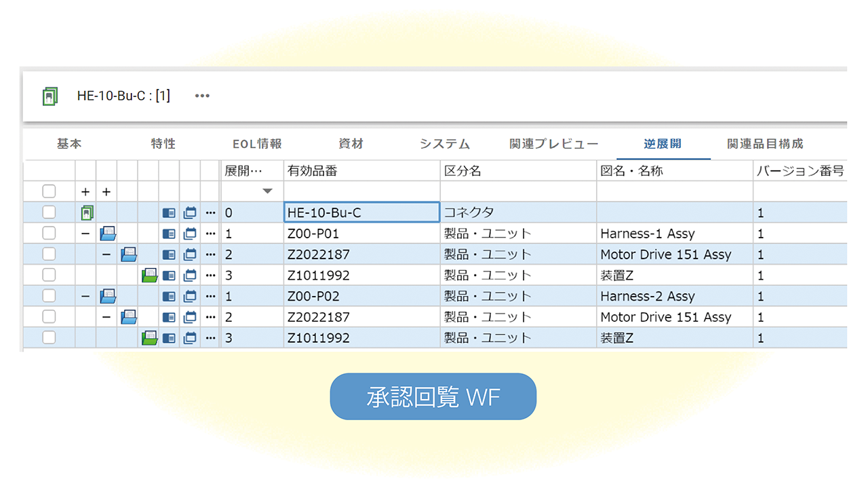This screenshot has width=868, height=488.
Task: Click the blue folder icon in Z00-P01 row
Action: 107,233
